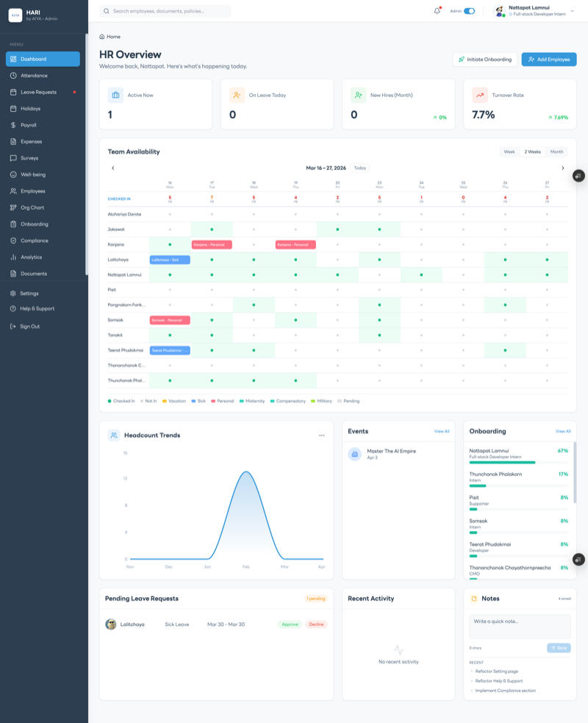Viewport: 588px width, 723px height.
Task: Click the Home breadcrumb house icon
Action: pyautogui.click(x=102, y=37)
